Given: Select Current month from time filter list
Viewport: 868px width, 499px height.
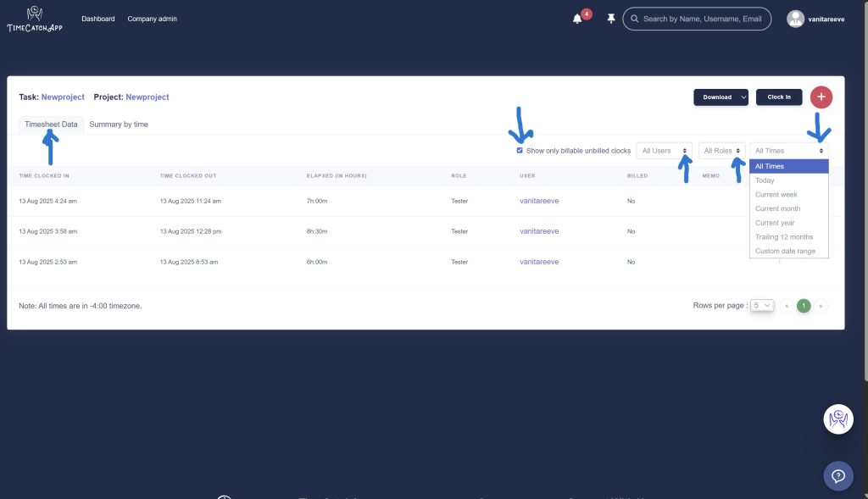Looking at the screenshot, I should coord(777,208).
